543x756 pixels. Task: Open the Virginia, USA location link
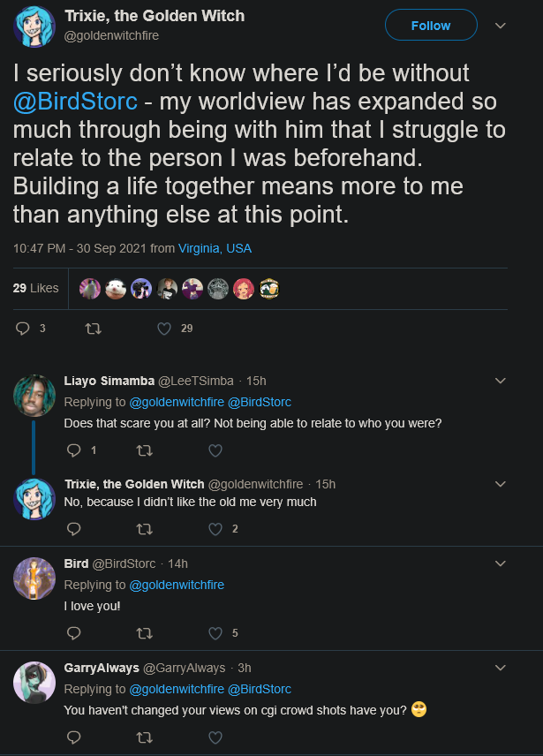215,248
